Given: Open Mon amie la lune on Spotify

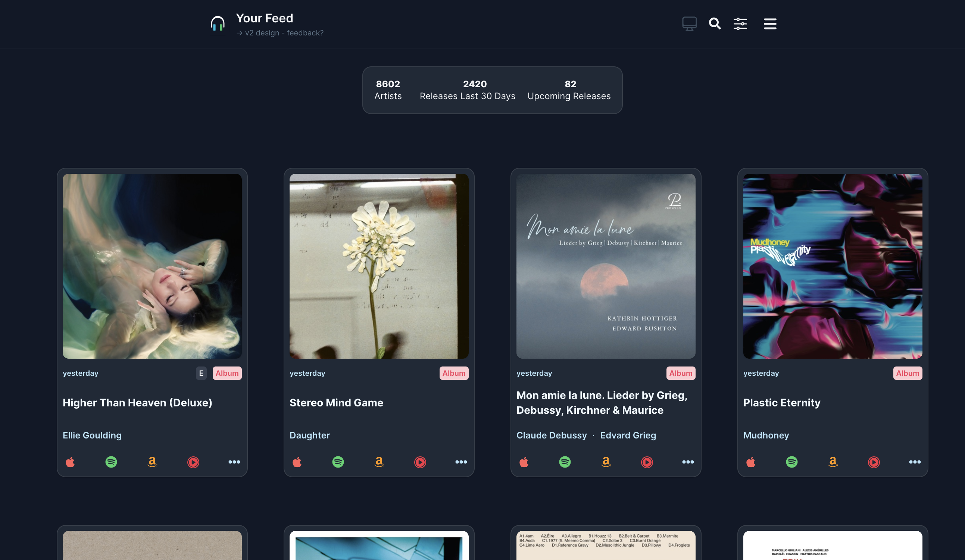Looking at the screenshot, I should pyautogui.click(x=565, y=462).
